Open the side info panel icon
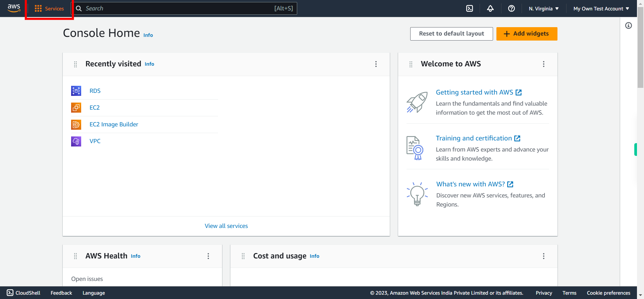The width and height of the screenshot is (644, 299). tap(629, 25)
